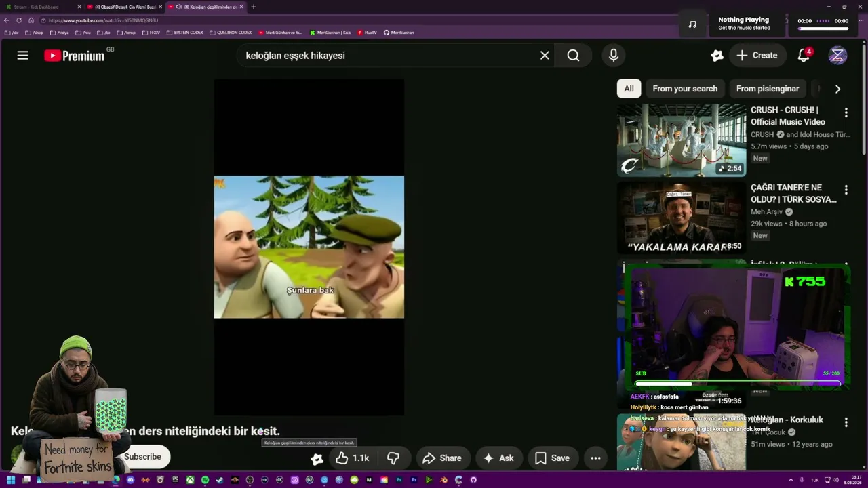
Task: Dislike the video with thumbs down
Action: pos(393,458)
